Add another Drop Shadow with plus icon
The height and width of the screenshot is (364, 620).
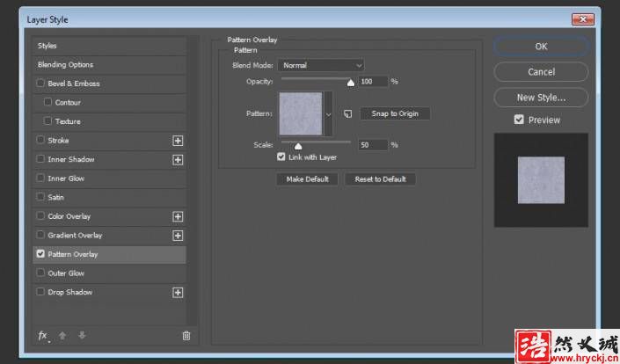click(178, 293)
